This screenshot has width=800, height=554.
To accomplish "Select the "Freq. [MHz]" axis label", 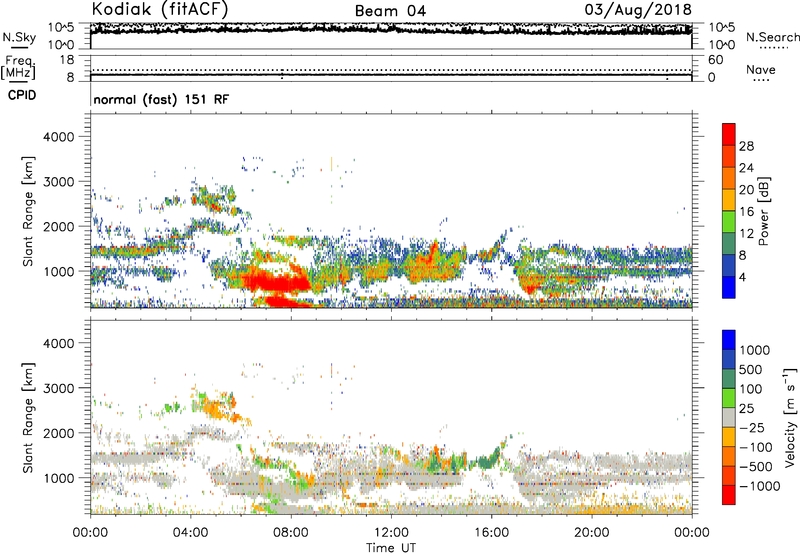I will point(18,68).
